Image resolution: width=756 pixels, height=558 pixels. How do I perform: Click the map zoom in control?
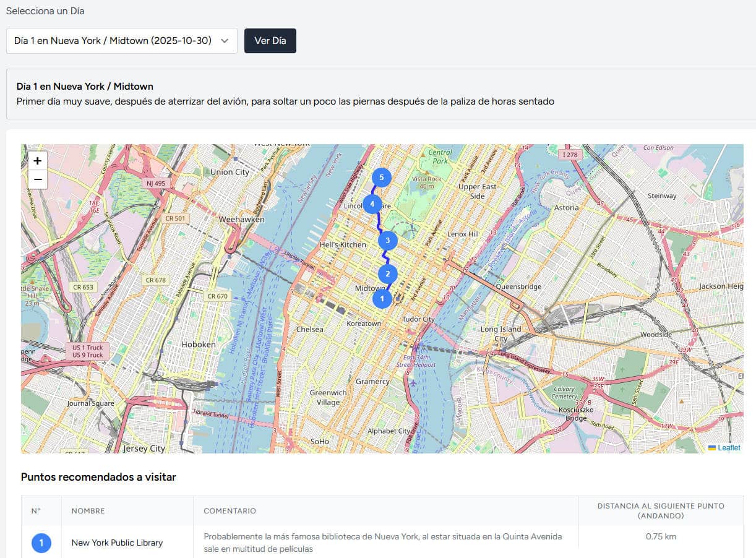[x=37, y=160]
